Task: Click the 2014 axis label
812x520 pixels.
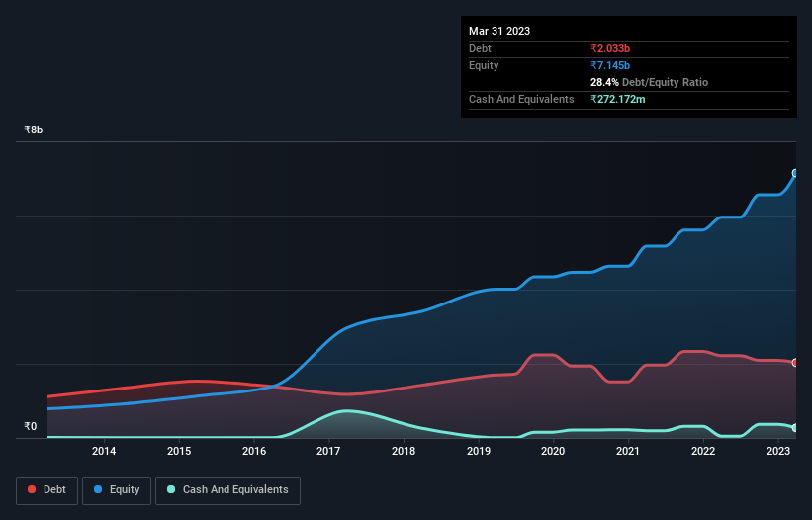Action: coord(104,451)
